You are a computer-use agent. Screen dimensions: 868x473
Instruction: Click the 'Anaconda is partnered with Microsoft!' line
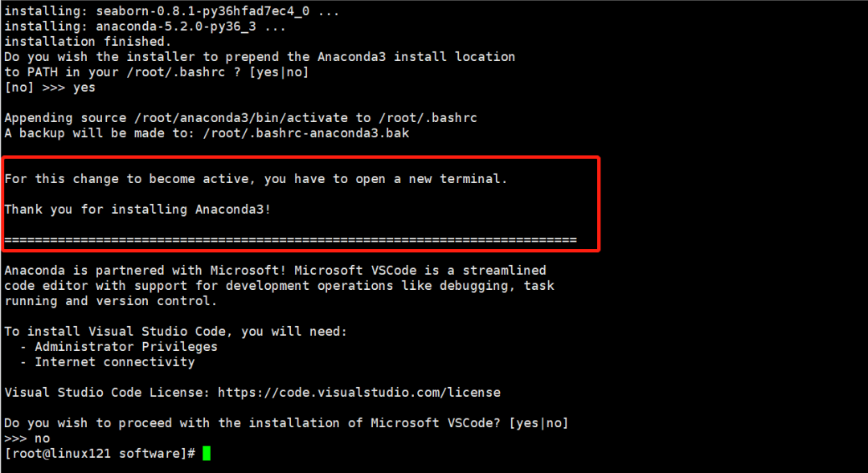click(x=141, y=271)
